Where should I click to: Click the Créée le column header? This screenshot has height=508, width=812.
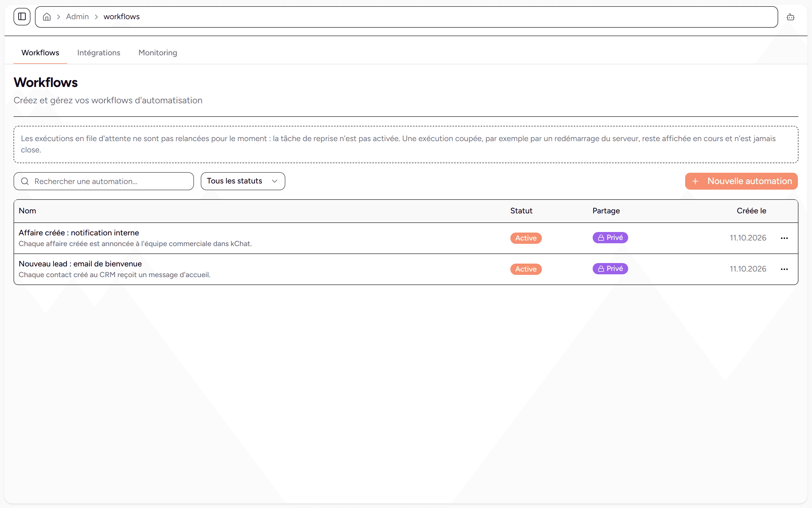(x=751, y=211)
